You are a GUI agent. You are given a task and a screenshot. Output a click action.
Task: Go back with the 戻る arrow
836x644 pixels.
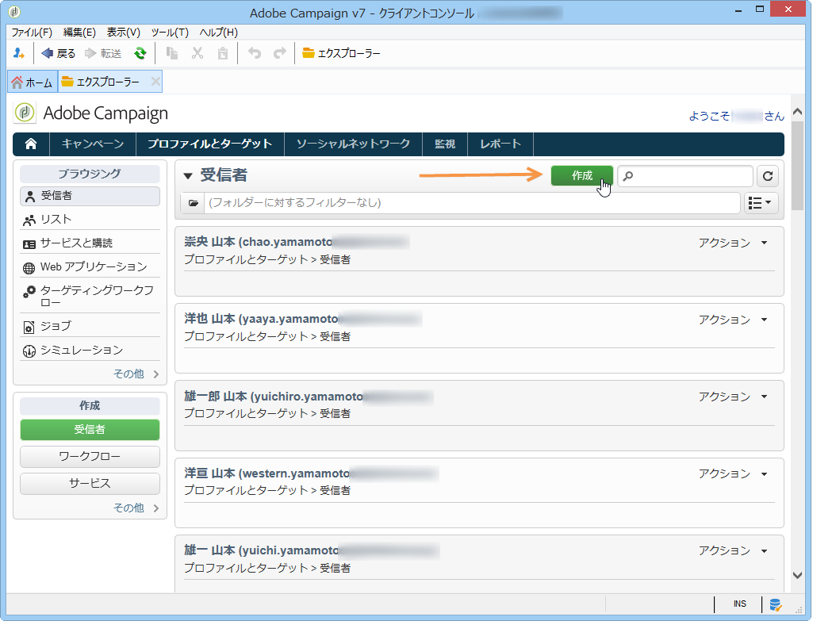tap(58, 53)
